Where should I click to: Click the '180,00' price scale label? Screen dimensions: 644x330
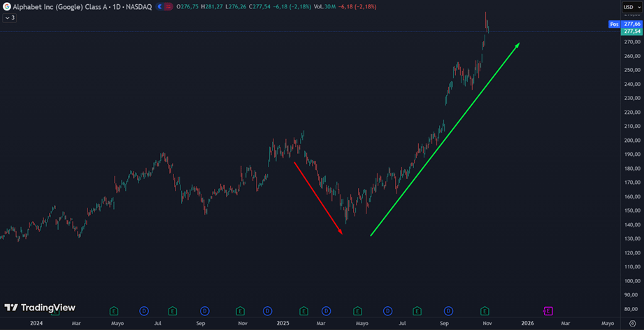click(633, 168)
